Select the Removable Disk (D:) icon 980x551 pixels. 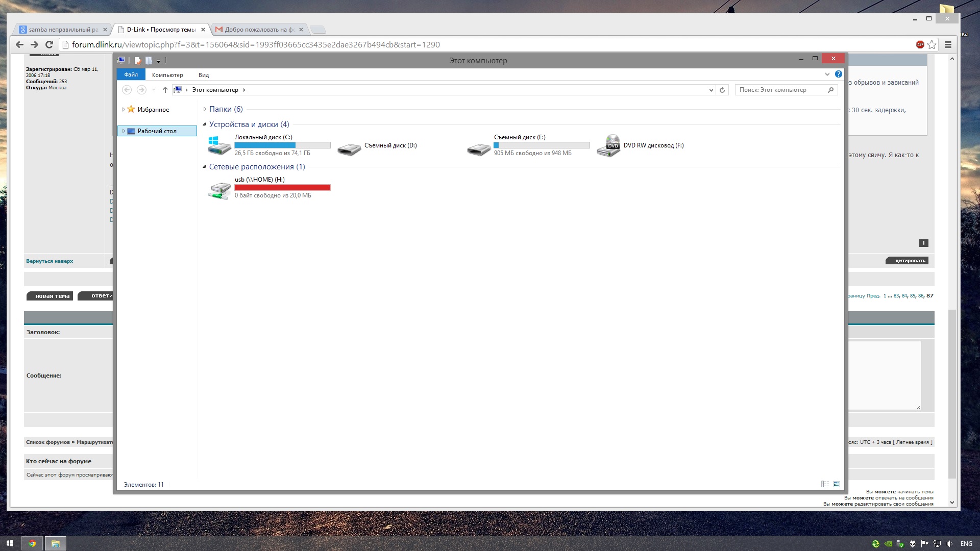(x=349, y=148)
